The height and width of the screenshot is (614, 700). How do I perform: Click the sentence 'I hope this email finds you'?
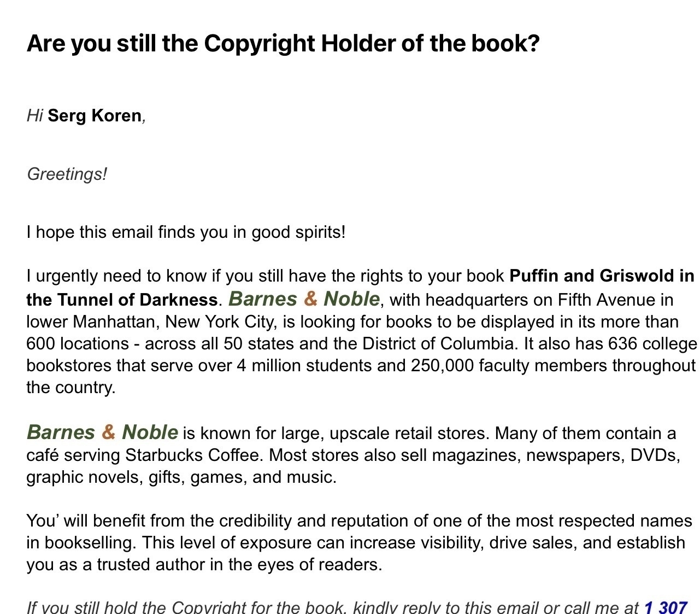click(x=186, y=232)
